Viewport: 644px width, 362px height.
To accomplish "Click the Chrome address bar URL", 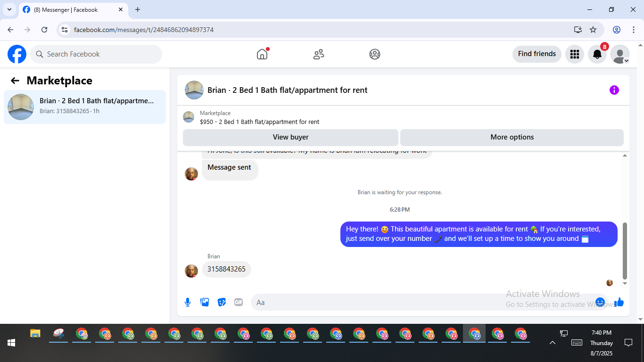I will (x=144, y=30).
